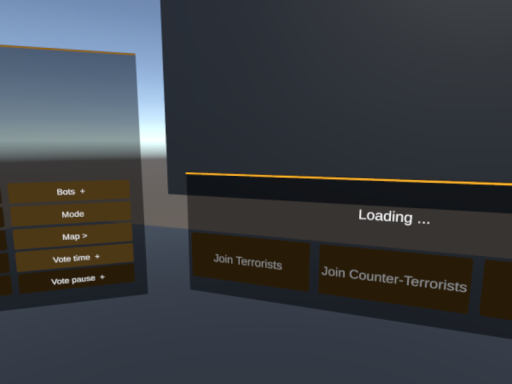Join the Counter-Terrorists team
Image resolution: width=512 pixels, height=384 pixels.
(395, 279)
